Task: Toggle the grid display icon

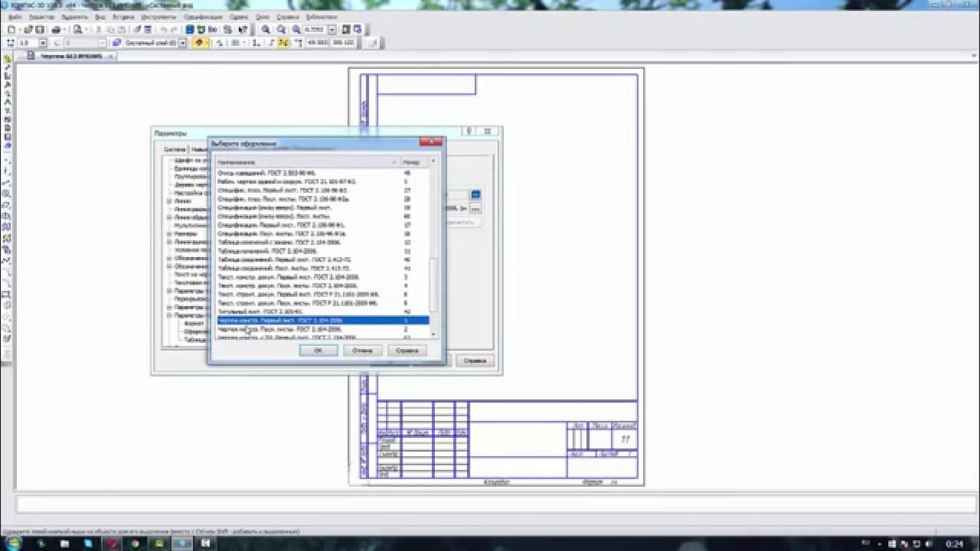Action: pyautogui.click(x=235, y=43)
